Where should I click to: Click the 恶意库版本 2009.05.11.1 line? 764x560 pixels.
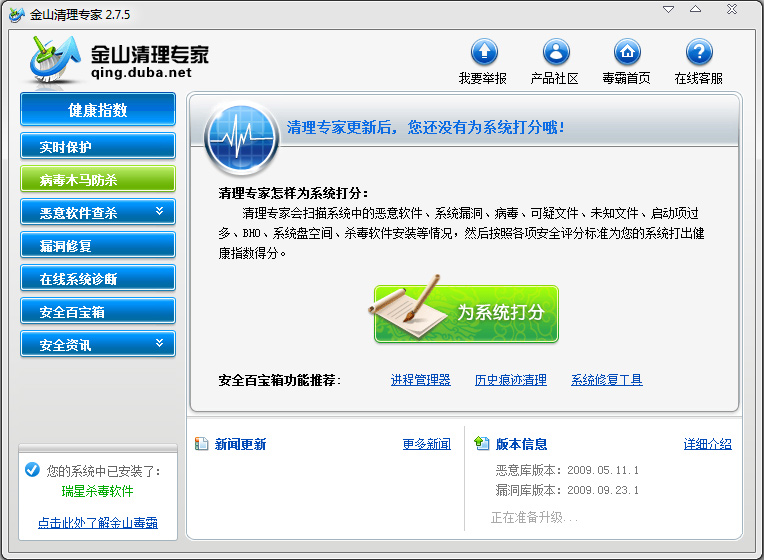click(567, 470)
